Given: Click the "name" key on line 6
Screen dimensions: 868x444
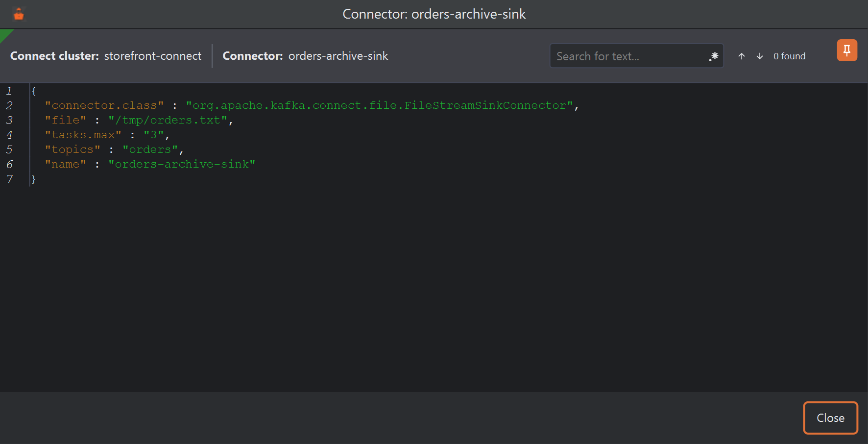Looking at the screenshot, I should (x=66, y=164).
